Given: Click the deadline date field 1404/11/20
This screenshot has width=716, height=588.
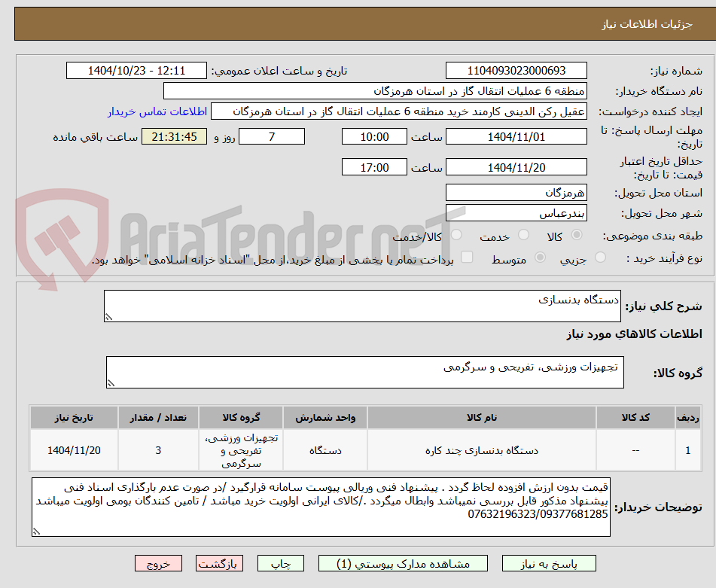Looking at the screenshot, I should (x=516, y=166).
